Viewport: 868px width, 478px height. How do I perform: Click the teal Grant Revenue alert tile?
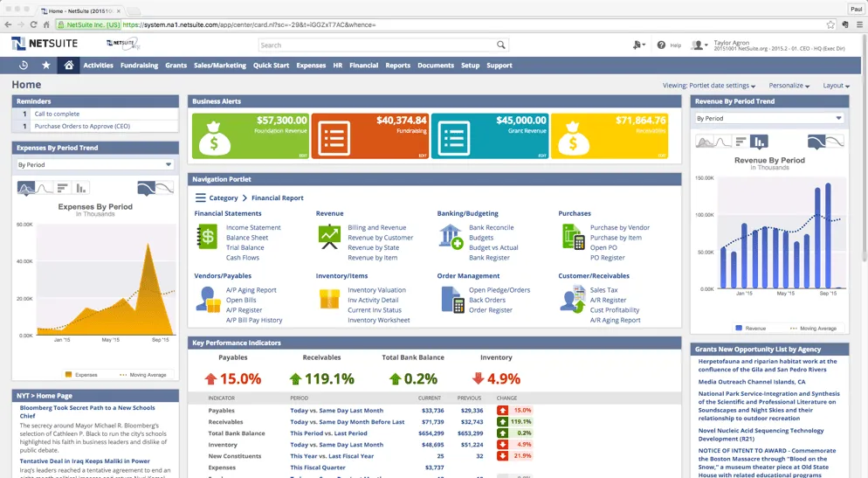click(489, 136)
